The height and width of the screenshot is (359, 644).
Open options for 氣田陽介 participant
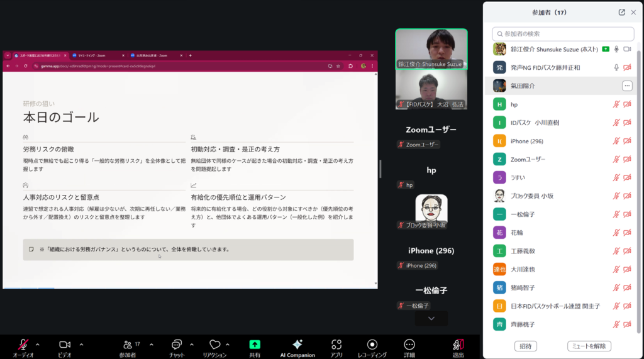click(x=627, y=86)
